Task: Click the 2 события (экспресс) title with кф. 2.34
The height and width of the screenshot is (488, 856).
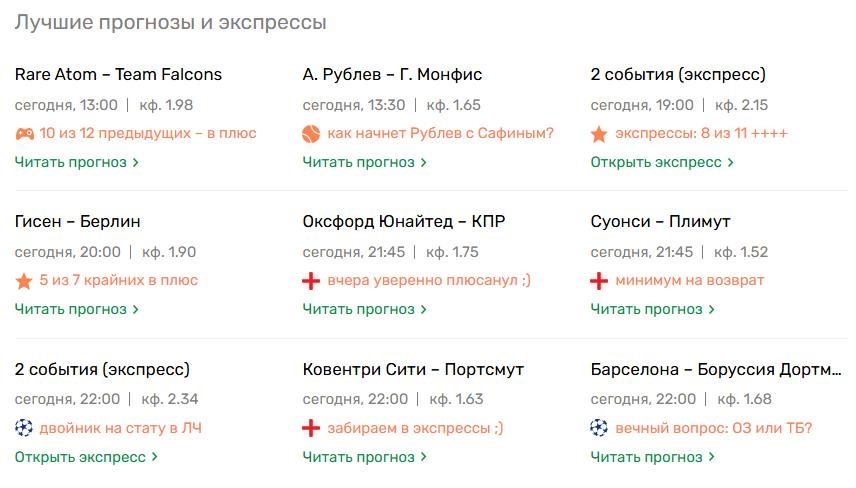Action: pyautogui.click(x=102, y=370)
